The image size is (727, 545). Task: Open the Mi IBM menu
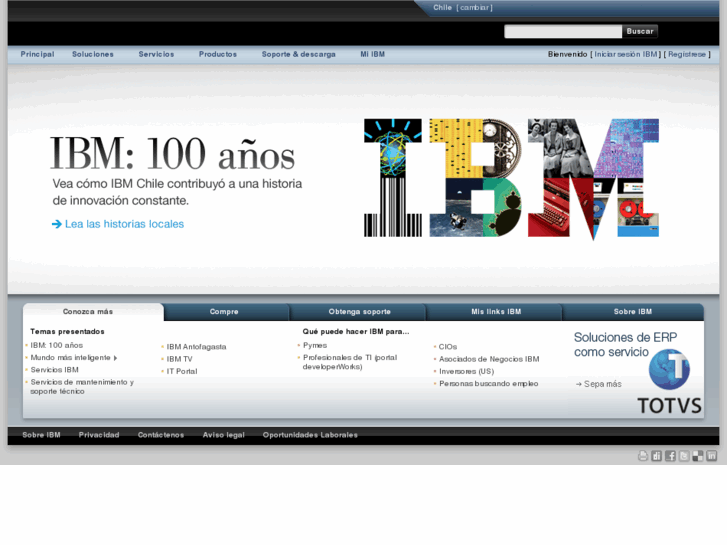click(373, 54)
